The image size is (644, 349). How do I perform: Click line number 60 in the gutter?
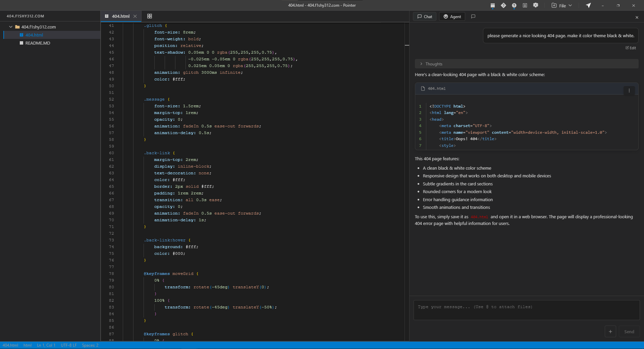point(111,153)
